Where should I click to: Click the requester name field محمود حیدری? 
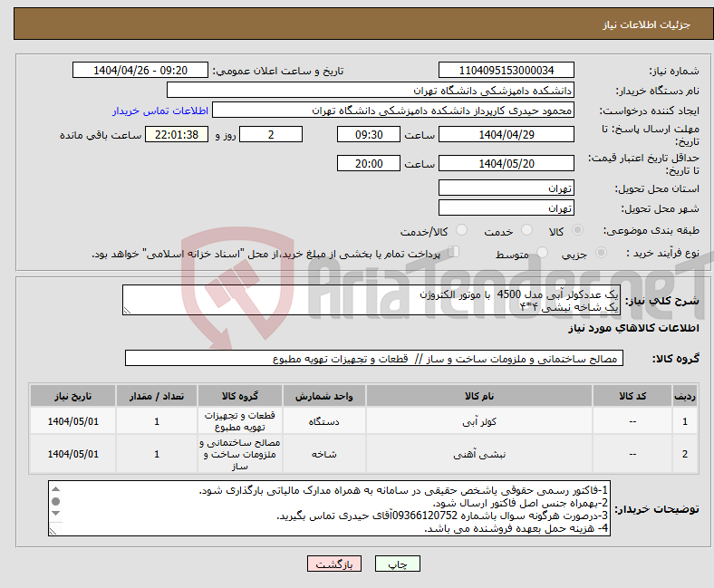[x=393, y=111]
